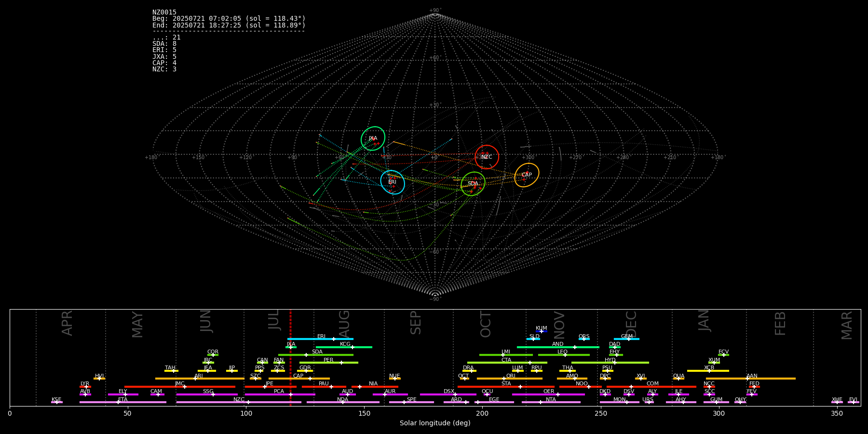Click the AND shower label in timeline
Image resolution: width=868 pixels, height=434 pixels.
pyautogui.click(x=558, y=344)
